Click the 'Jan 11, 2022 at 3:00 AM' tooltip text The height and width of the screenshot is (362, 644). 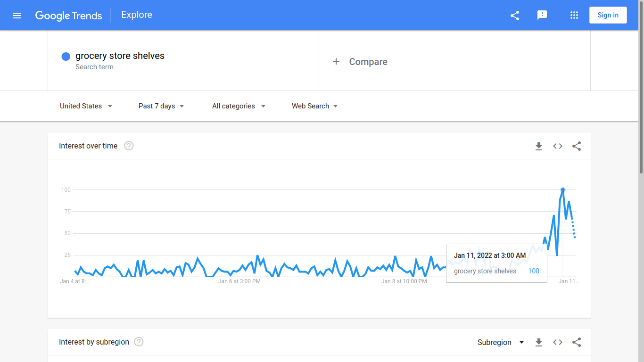coord(490,255)
